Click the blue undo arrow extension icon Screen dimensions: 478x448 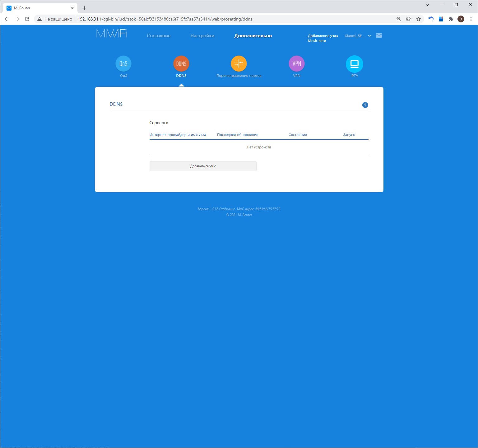pos(431,19)
